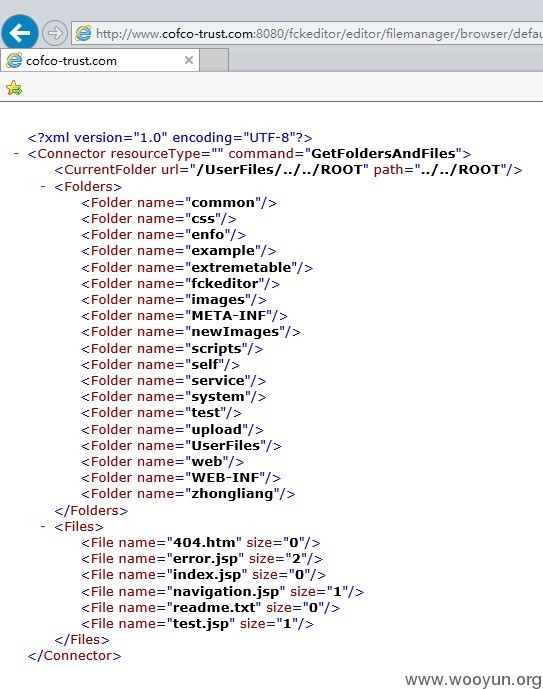Click the browser Back arrow button
This screenshot has height=689, width=543.
pos(20,33)
